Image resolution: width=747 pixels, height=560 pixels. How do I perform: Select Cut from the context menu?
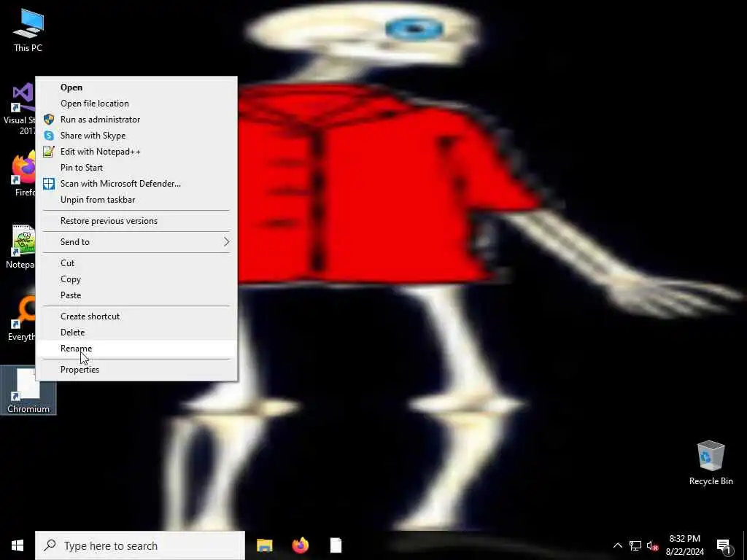click(136, 262)
